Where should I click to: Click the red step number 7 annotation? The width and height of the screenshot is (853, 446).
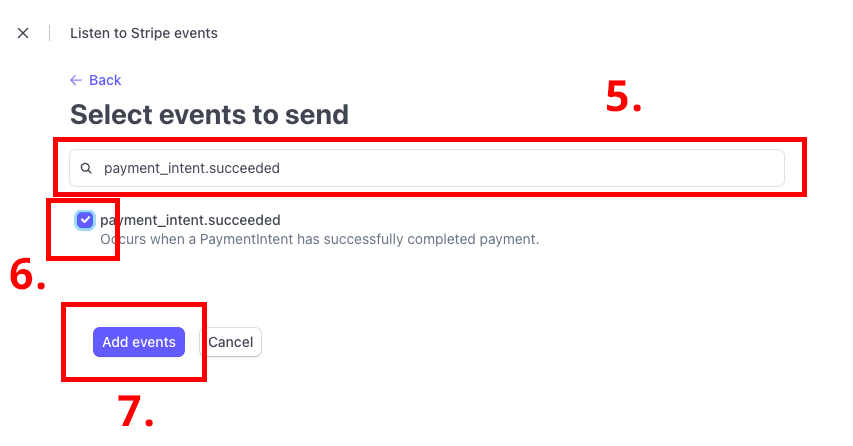135,411
